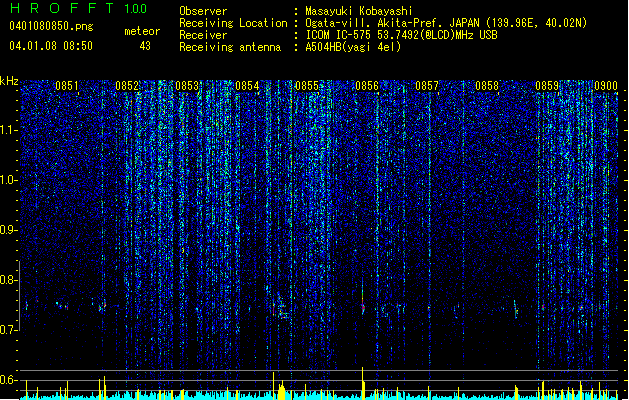The image size is (629, 400).
Task: Click the 0.8 kHz axis label
Action: pyautogui.click(x=9, y=280)
